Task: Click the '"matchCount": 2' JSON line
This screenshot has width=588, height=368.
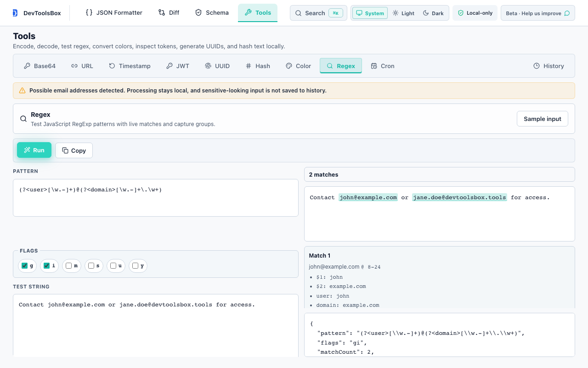Action: [x=346, y=352]
